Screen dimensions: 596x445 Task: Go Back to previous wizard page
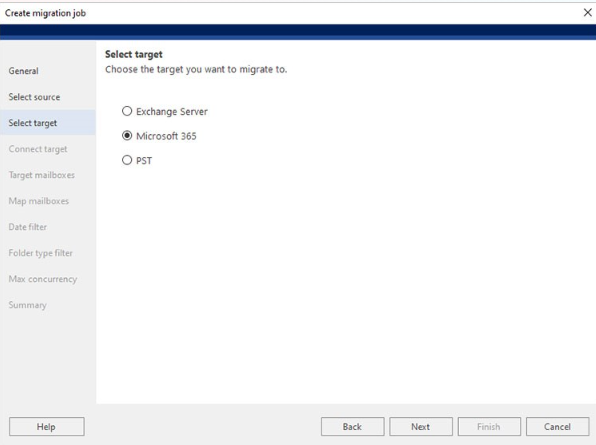pyautogui.click(x=352, y=426)
